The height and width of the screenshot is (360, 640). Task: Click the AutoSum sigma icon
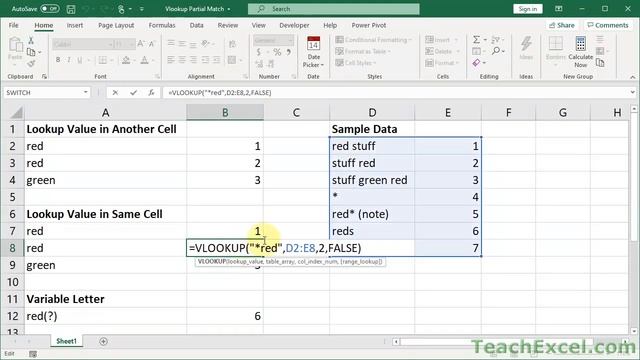[476, 40]
